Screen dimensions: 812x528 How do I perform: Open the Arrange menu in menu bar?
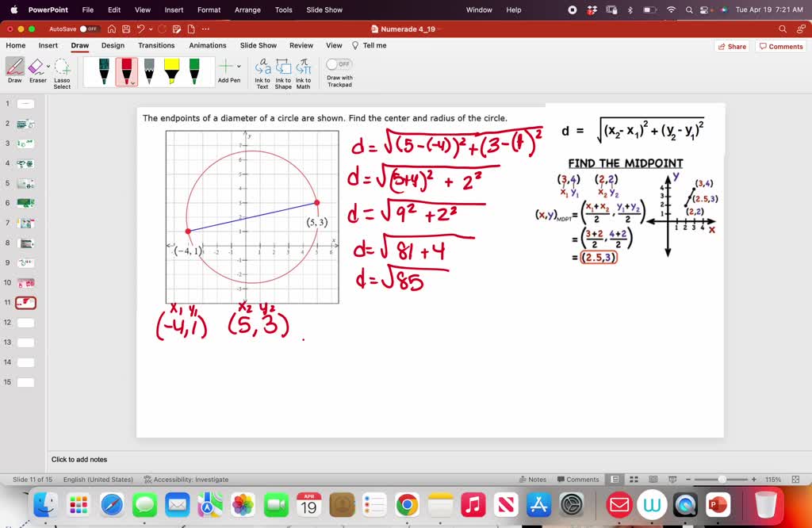247,10
